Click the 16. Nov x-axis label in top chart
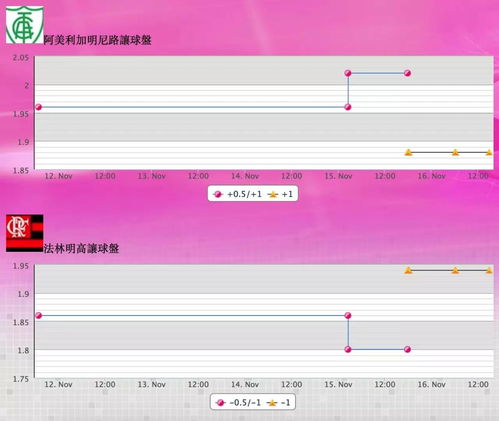The height and width of the screenshot is (421, 499). (432, 176)
